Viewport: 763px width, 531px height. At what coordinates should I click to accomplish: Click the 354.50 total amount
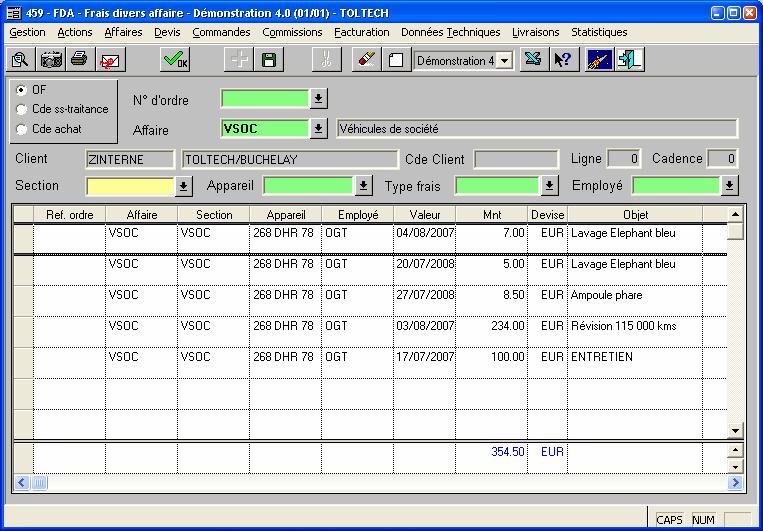(x=508, y=452)
